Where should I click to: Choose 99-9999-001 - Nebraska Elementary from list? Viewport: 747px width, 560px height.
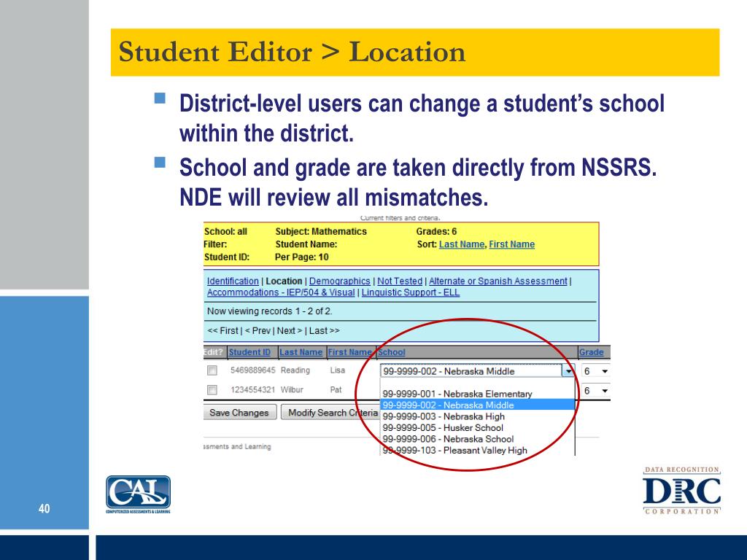tap(457, 394)
